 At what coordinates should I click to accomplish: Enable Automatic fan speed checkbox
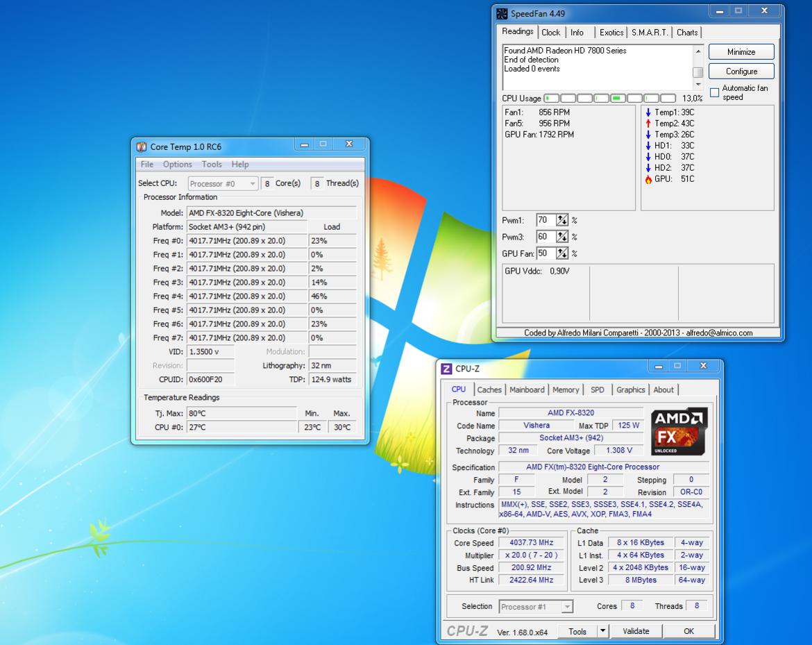tap(715, 93)
